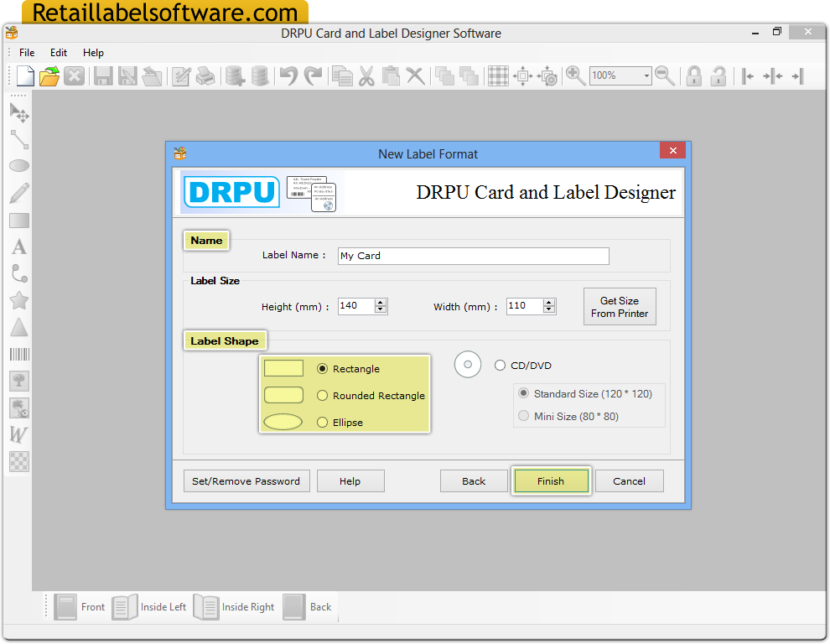The width and height of the screenshot is (830, 644).
Task: Select the Rectangle label shape radio
Action: pos(322,369)
